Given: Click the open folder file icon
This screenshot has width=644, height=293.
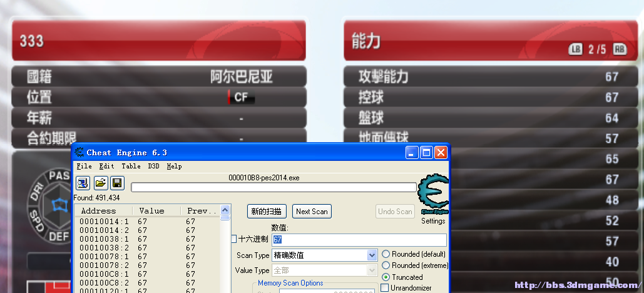Looking at the screenshot, I should [100, 183].
